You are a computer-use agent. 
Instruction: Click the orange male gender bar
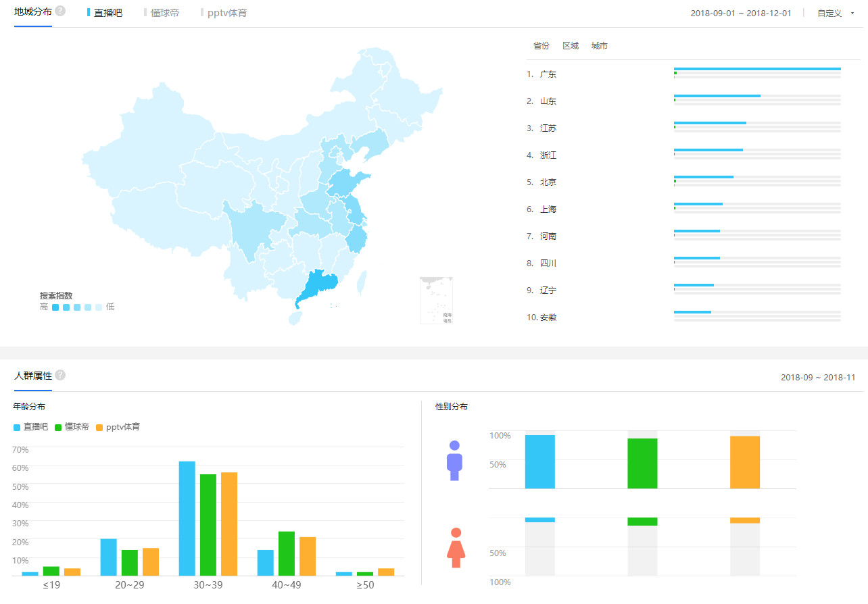tap(745, 462)
